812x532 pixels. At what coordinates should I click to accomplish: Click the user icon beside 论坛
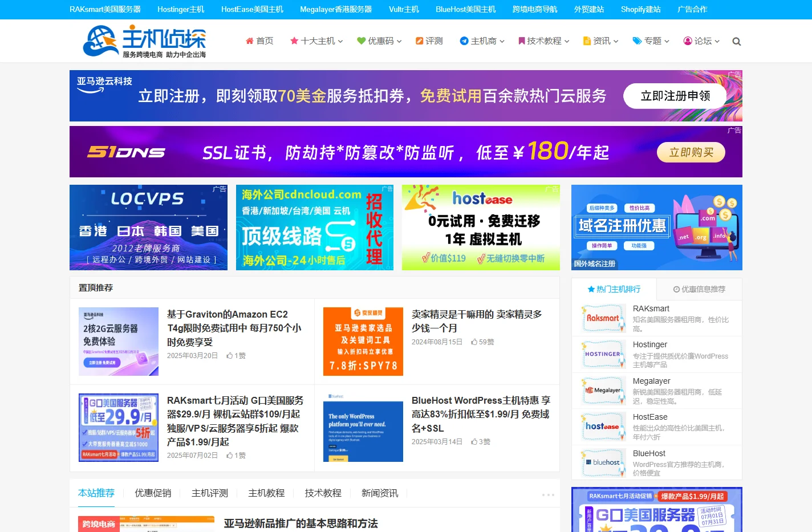[688, 41]
